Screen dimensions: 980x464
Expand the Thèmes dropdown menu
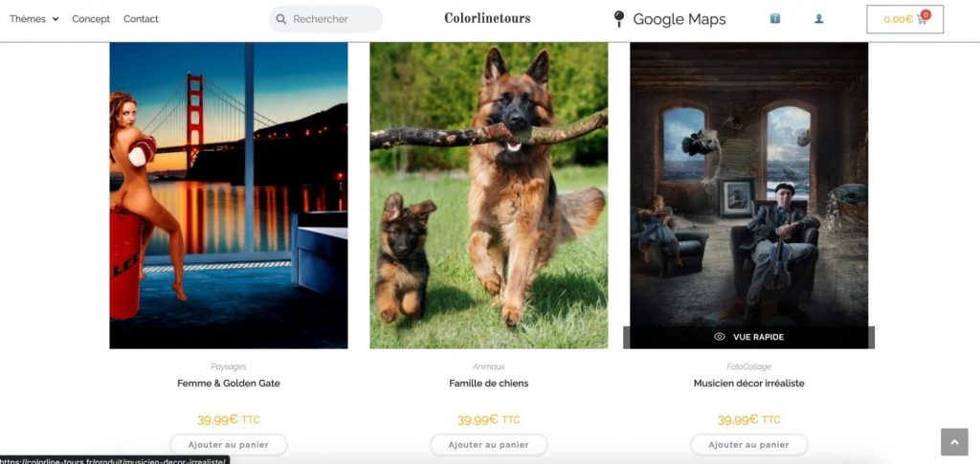(33, 19)
